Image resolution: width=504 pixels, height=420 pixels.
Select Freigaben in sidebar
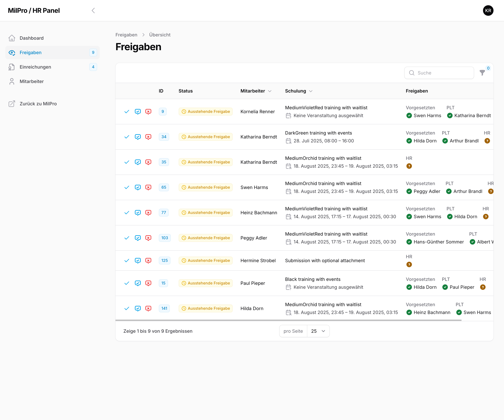pyautogui.click(x=52, y=52)
